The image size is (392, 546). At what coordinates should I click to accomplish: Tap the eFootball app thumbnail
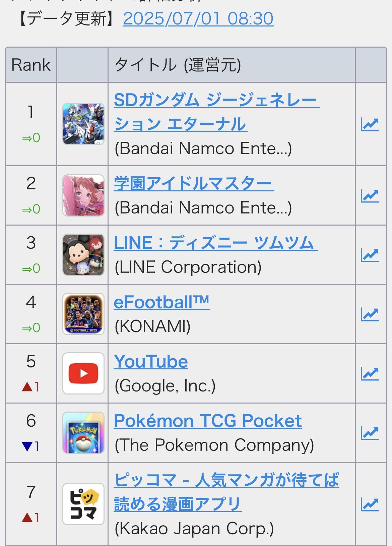(x=83, y=314)
